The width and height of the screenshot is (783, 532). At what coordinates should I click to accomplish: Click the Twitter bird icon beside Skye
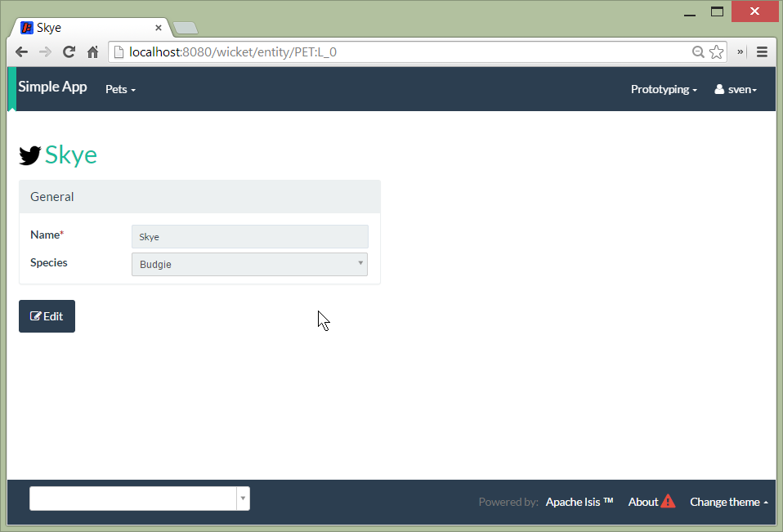tap(30, 155)
